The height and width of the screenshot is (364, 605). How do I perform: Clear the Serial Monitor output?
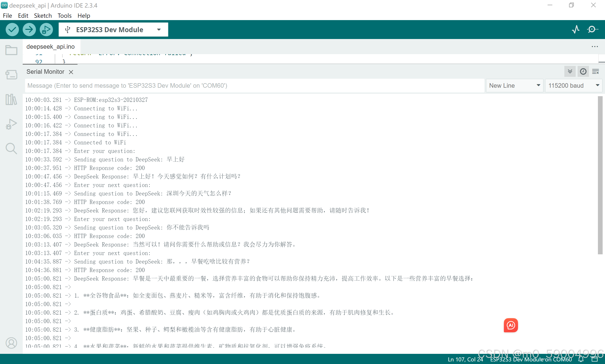[x=596, y=71]
